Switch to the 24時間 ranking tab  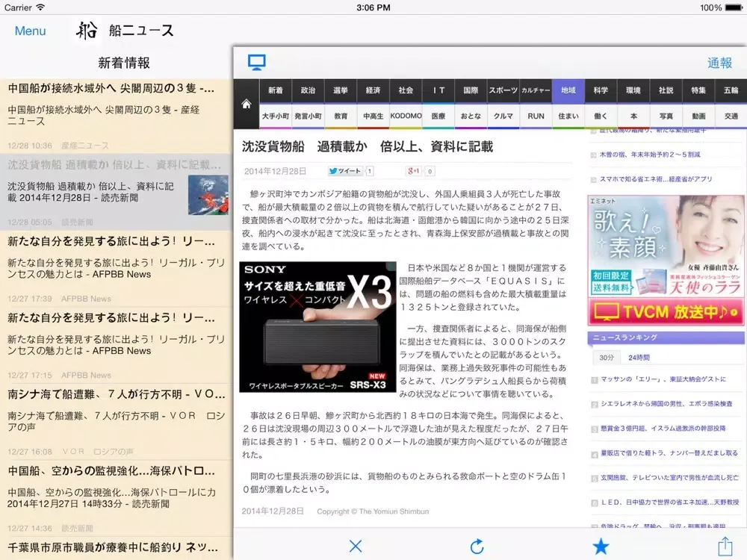click(x=639, y=358)
